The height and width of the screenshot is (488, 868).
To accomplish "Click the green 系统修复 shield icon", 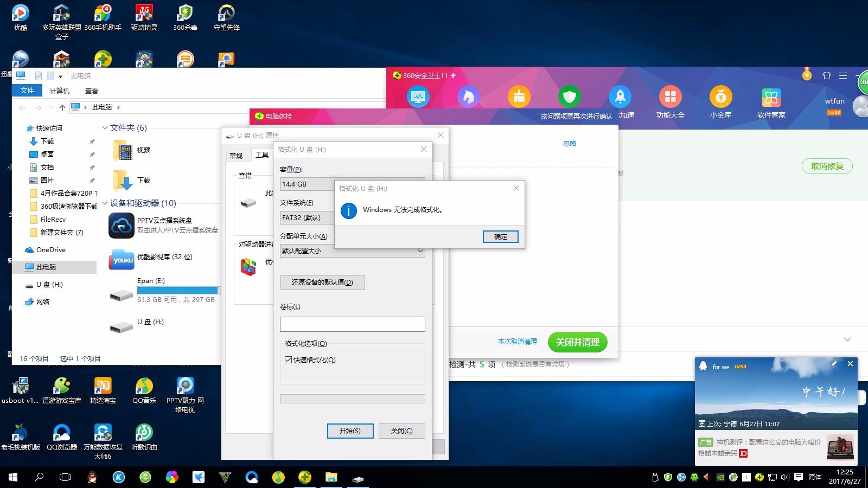I will (x=569, y=96).
